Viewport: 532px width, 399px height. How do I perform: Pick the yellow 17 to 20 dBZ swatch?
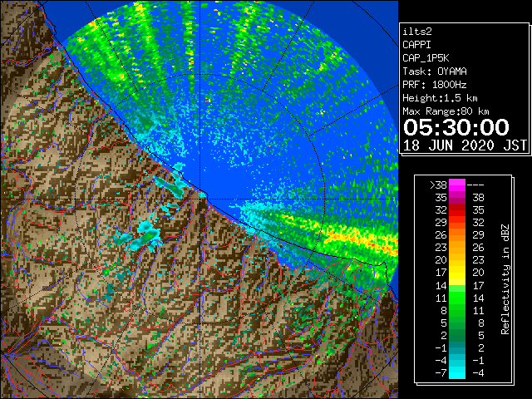pyautogui.click(x=457, y=273)
